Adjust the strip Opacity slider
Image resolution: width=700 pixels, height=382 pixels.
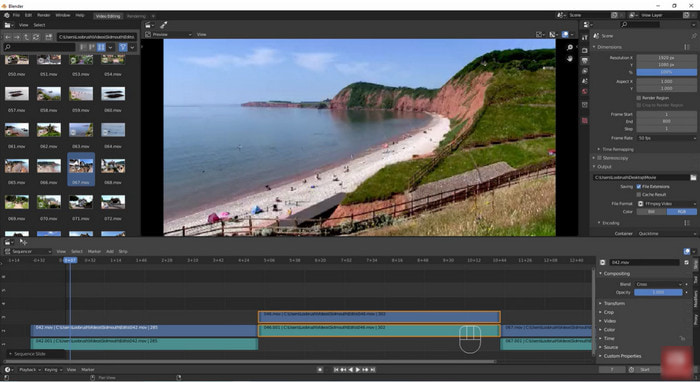[658, 292]
